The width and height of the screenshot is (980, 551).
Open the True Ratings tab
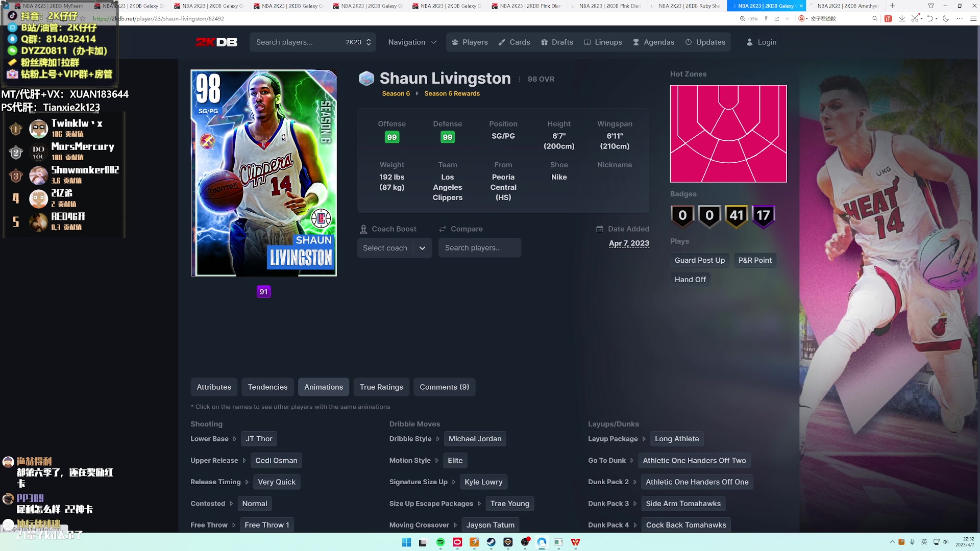[381, 387]
